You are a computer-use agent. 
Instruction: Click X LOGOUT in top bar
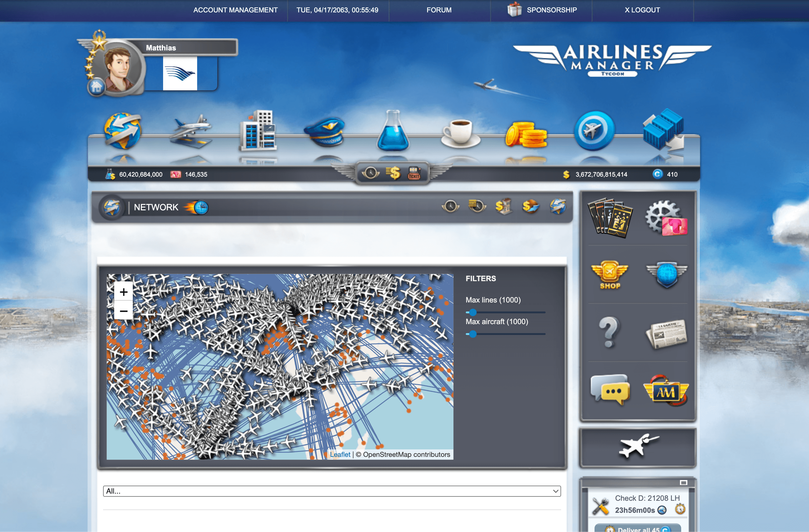[642, 10]
